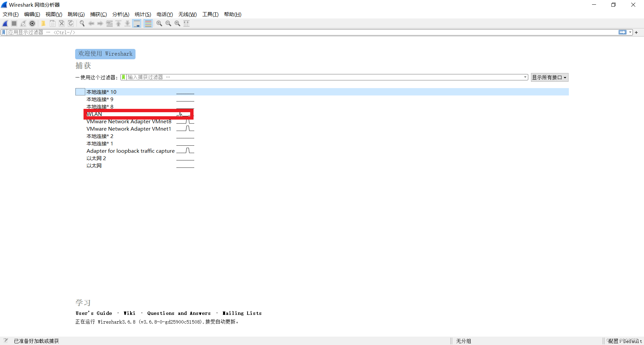Viewport: 644px width, 345px height.
Task: Select the 以太网 2 interface
Action: 322,158
